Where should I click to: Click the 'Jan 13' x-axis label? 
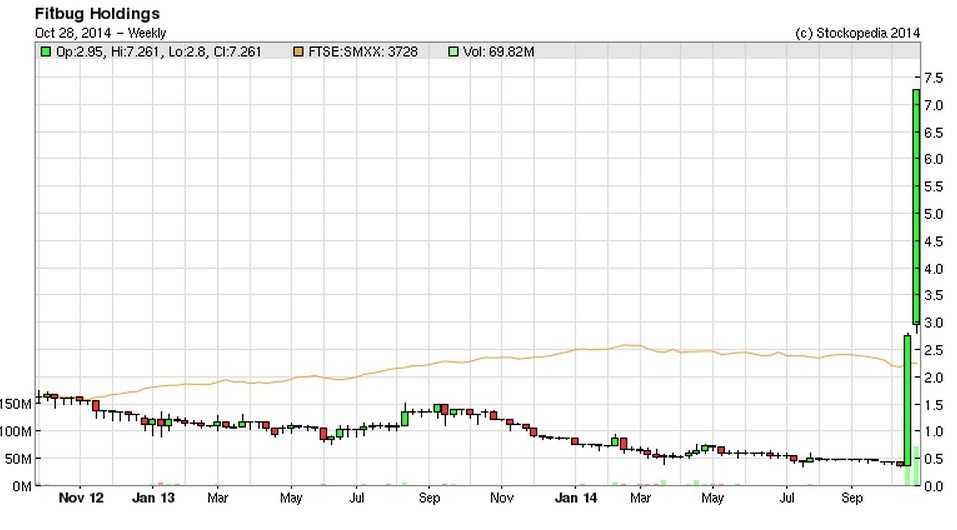pyautogui.click(x=153, y=498)
